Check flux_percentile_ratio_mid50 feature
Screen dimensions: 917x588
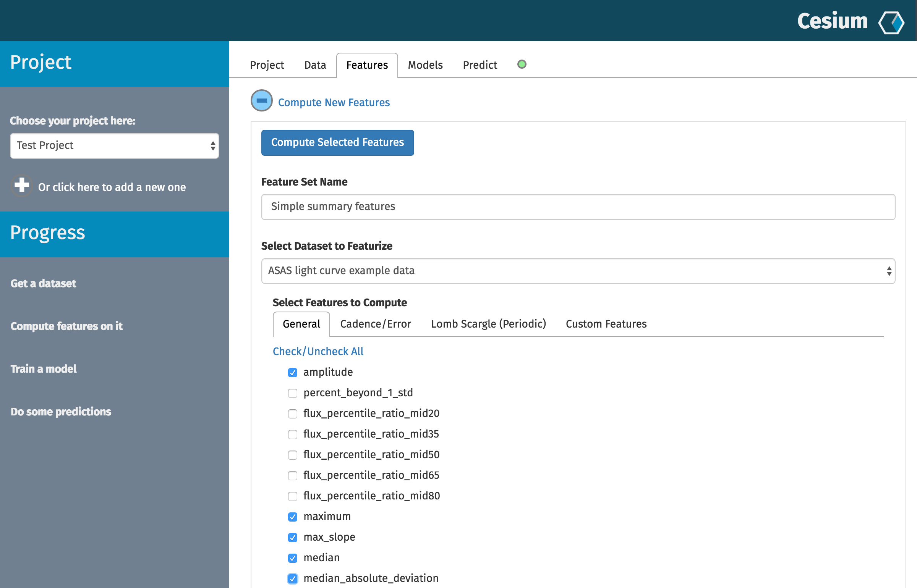(293, 455)
